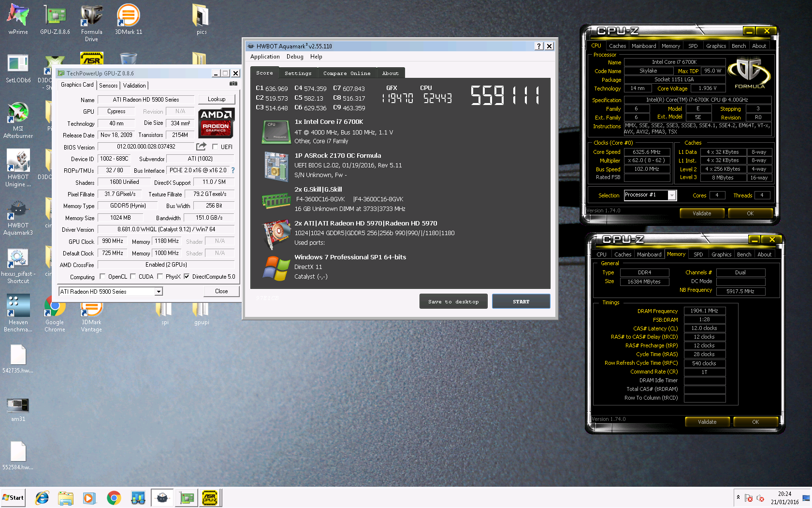Open Windows Media Player from the taskbar
This screenshot has height=508, width=812.
pyautogui.click(x=89, y=497)
